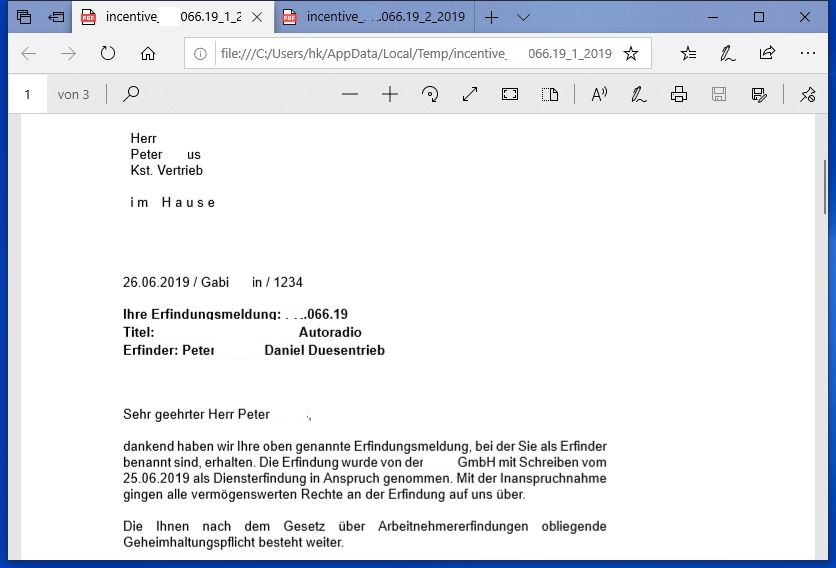Image resolution: width=836 pixels, height=568 pixels.
Task: Go to the Home page
Action: (x=148, y=53)
